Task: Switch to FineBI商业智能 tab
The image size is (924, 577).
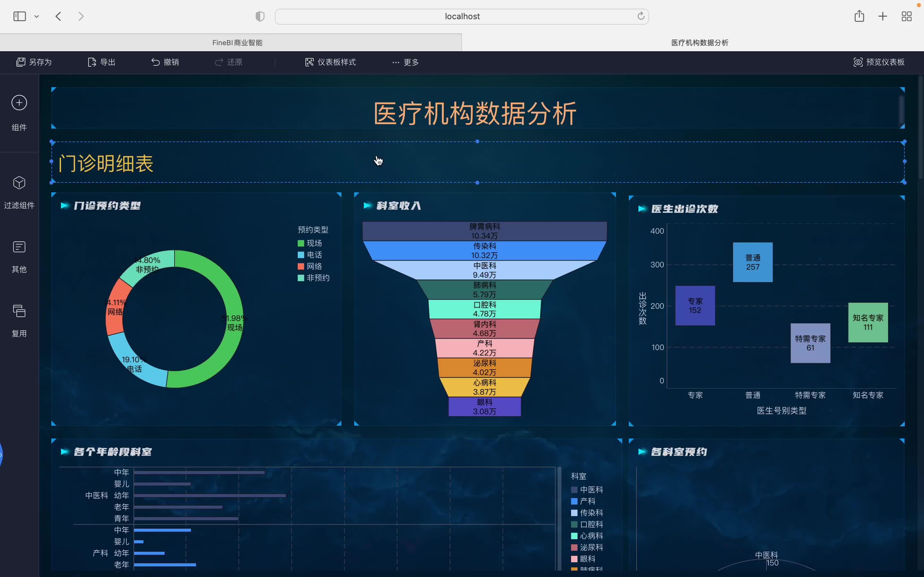Action: [x=237, y=43]
